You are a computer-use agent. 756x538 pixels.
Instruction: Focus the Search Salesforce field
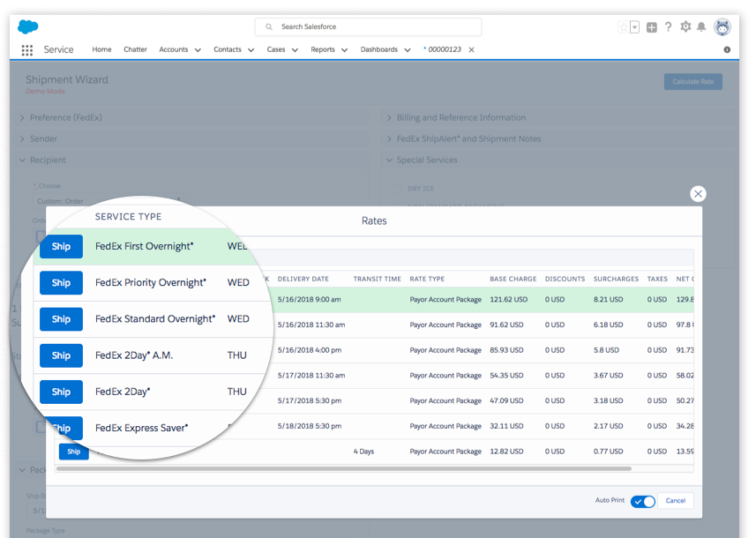pyautogui.click(x=368, y=27)
